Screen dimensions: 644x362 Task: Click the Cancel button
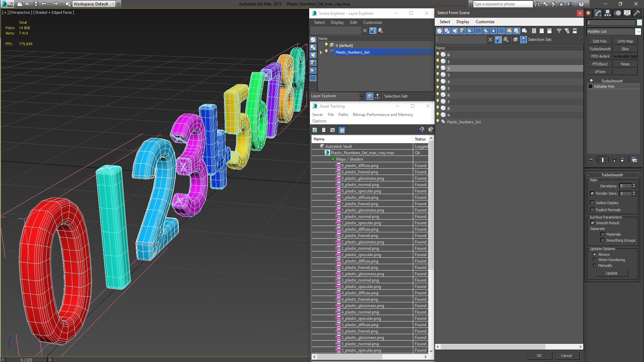566,356
